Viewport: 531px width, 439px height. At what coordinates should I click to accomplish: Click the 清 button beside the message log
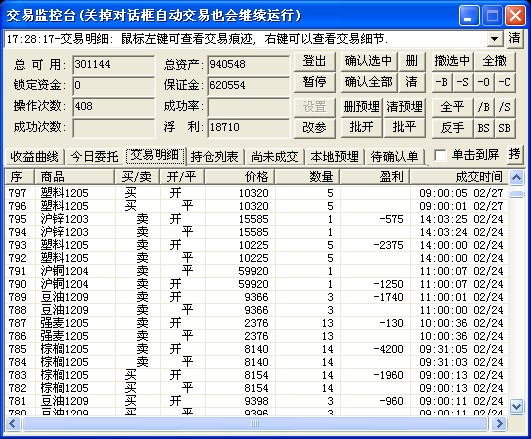tap(514, 38)
